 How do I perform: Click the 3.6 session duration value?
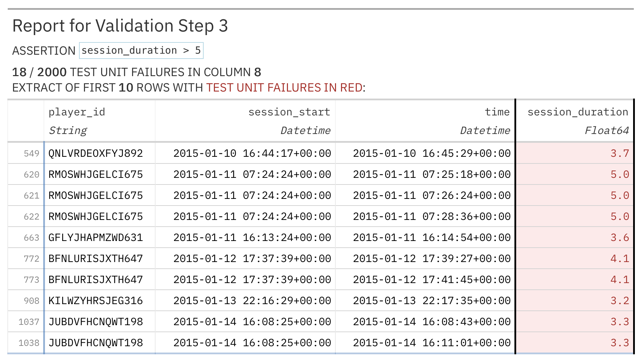pyautogui.click(x=619, y=238)
